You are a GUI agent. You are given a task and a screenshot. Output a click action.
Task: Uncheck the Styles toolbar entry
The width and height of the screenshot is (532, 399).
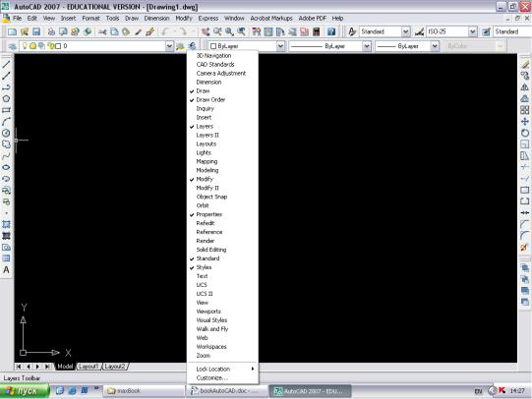tap(222, 267)
